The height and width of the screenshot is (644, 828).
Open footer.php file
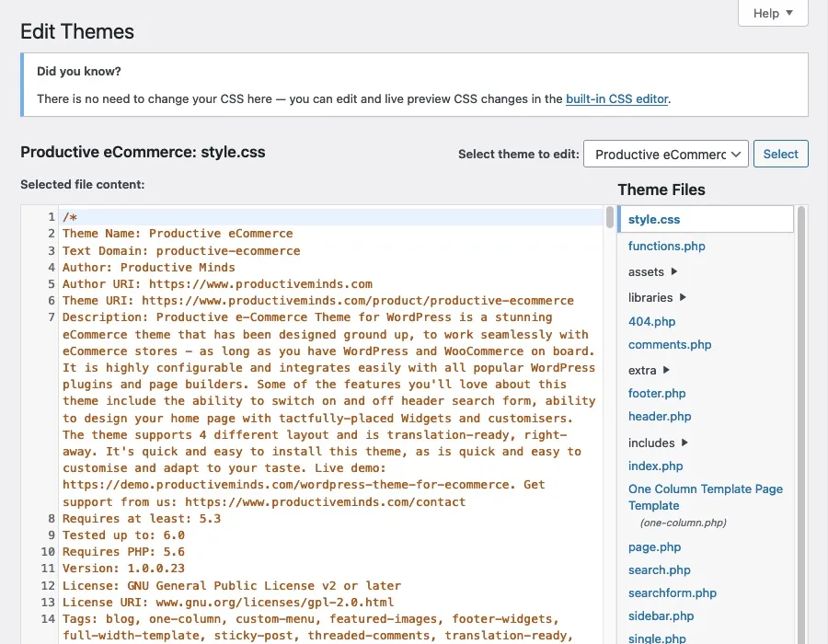[x=657, y=393]
